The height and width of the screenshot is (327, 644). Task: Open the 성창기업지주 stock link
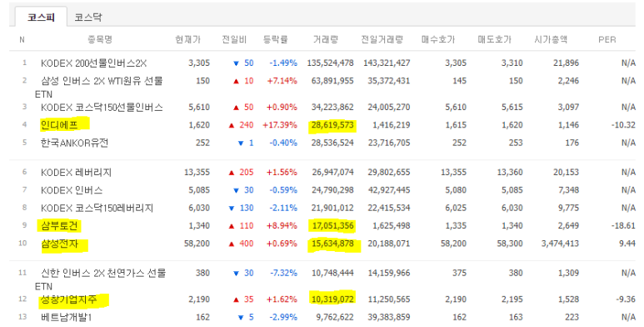(x=68, y=299)
